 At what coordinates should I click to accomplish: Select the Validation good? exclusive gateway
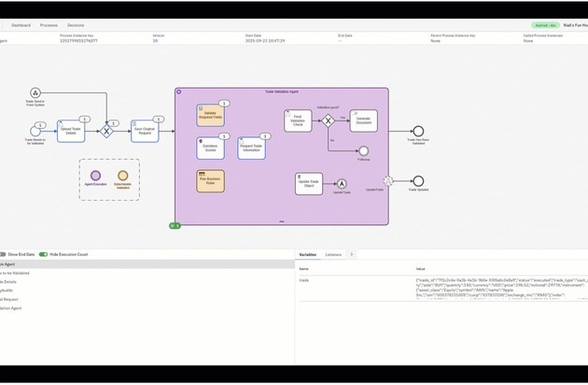click(x=329, y=121)
